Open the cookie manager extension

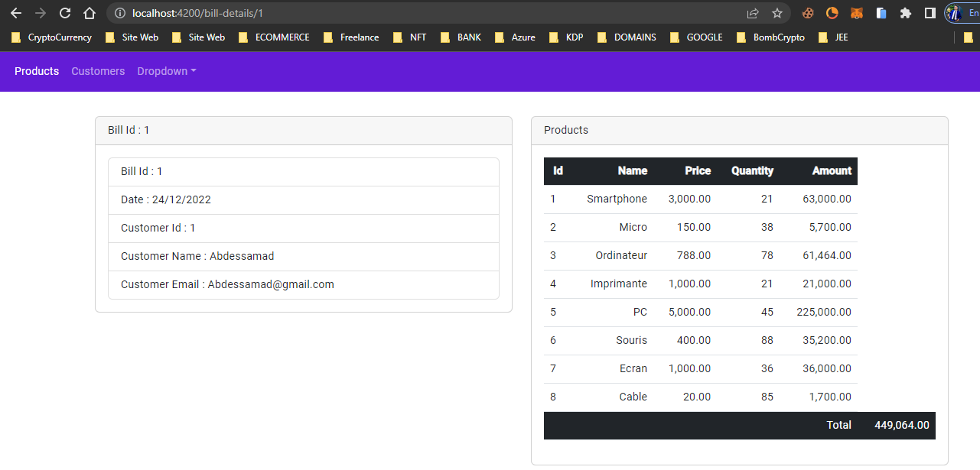808,13
